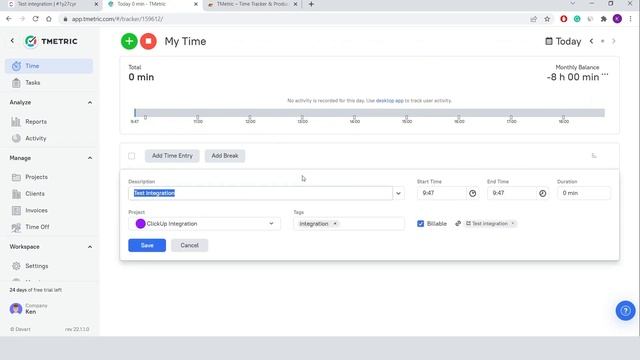Open the help chat button

coord(625,311)
